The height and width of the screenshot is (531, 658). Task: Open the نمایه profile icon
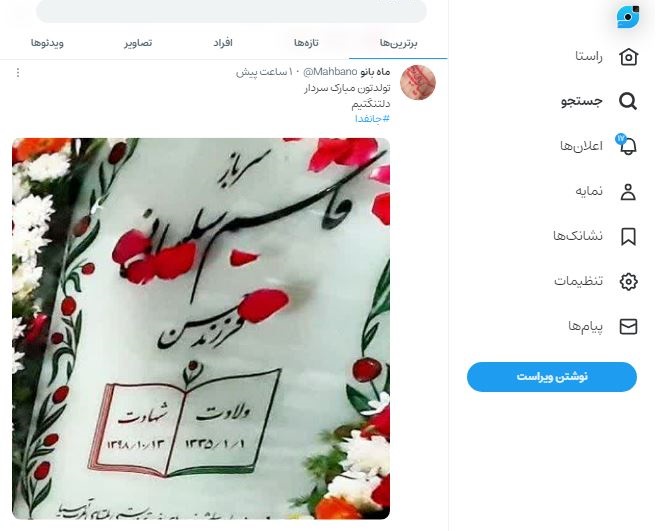(628, 192)
